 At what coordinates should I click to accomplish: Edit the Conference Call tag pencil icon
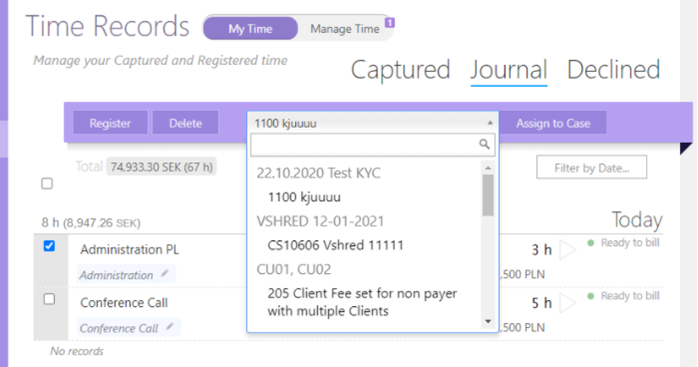coord(170,327)
